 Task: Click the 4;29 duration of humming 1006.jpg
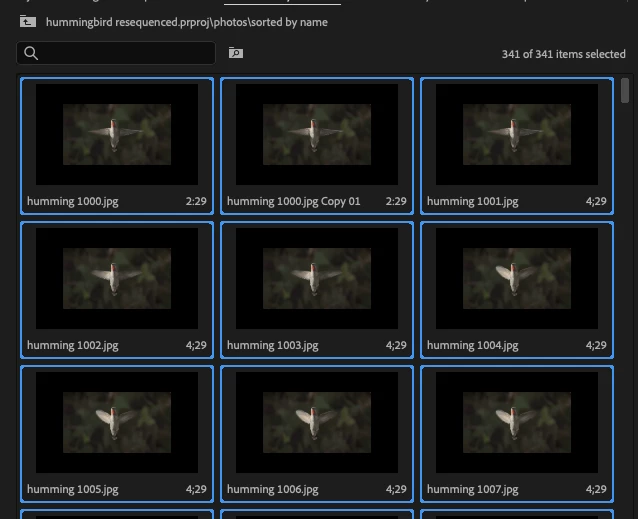point(396,489)
